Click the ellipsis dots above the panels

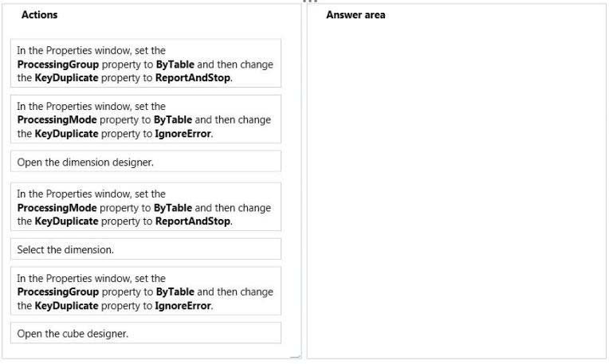pos(310,2)
